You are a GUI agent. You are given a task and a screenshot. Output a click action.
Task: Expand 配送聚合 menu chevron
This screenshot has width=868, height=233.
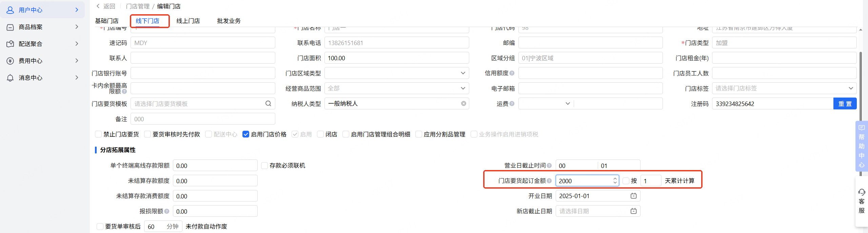77,44
